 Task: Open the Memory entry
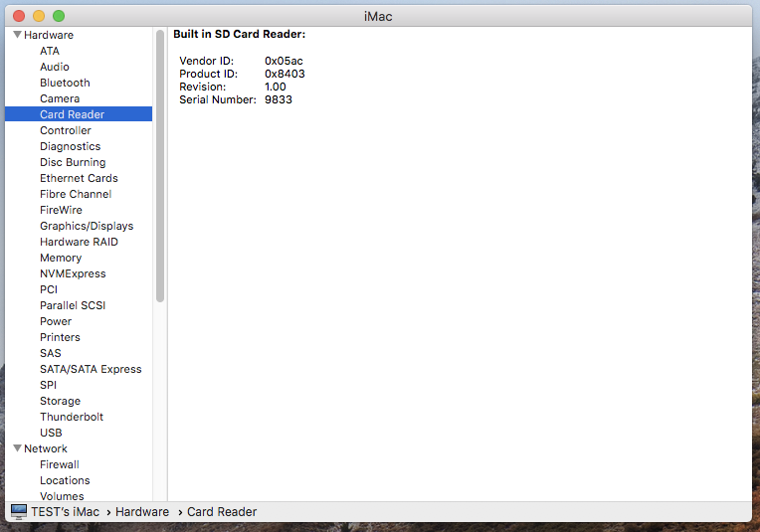pos(61,258)
